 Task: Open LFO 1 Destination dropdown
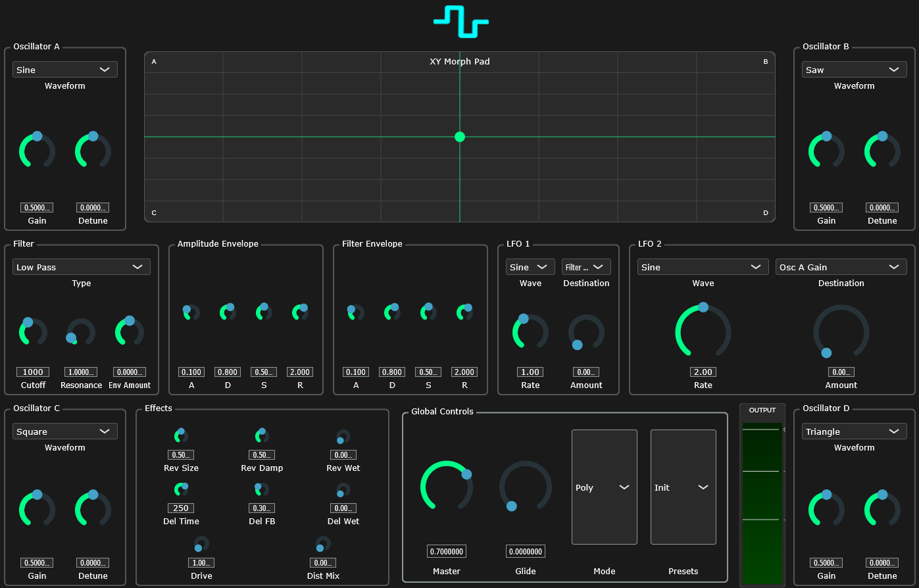[586, 267]
